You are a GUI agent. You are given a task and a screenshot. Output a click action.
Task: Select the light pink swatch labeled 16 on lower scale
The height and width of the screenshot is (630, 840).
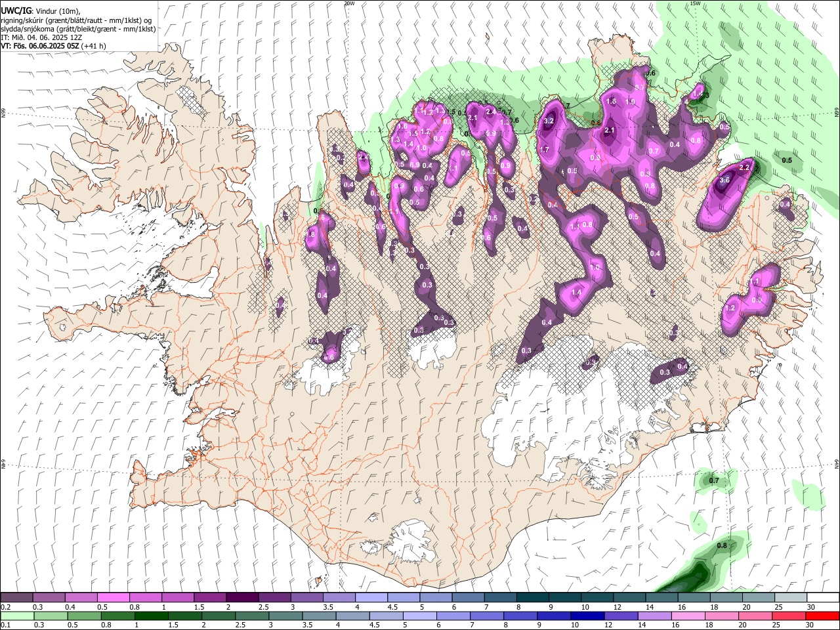[687, 616]
